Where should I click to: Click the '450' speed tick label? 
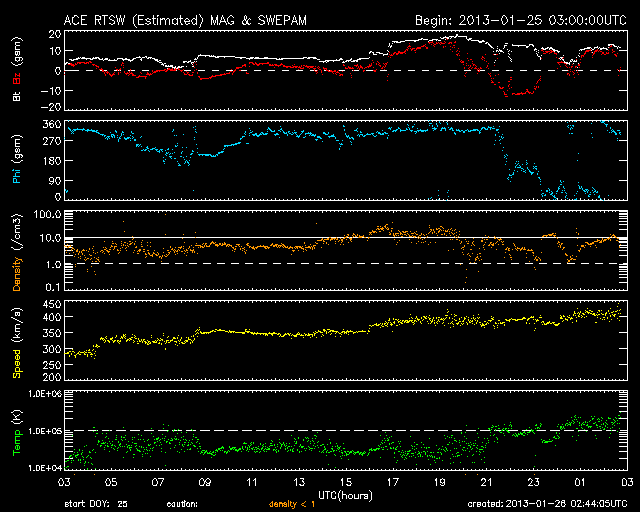pos(51,304)
